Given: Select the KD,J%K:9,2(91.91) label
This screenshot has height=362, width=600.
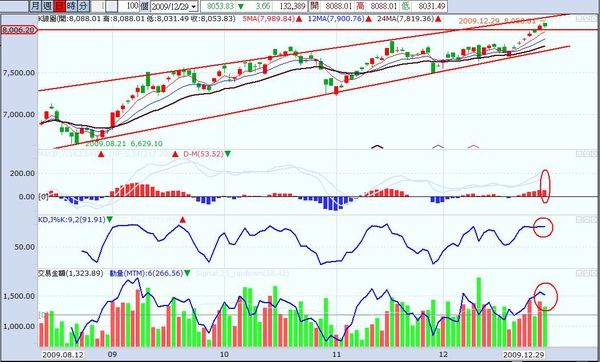Looking at the screenshot, I should point(72,220).
